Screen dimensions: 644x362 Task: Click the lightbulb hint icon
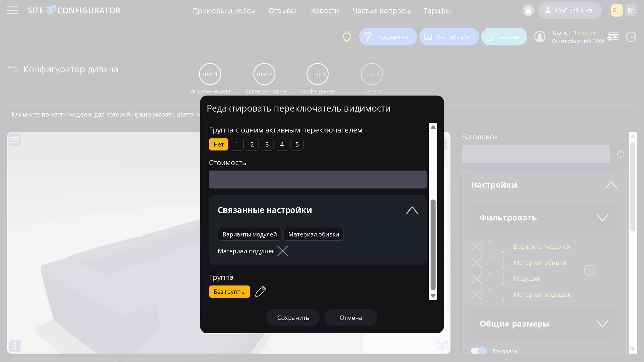347,37
